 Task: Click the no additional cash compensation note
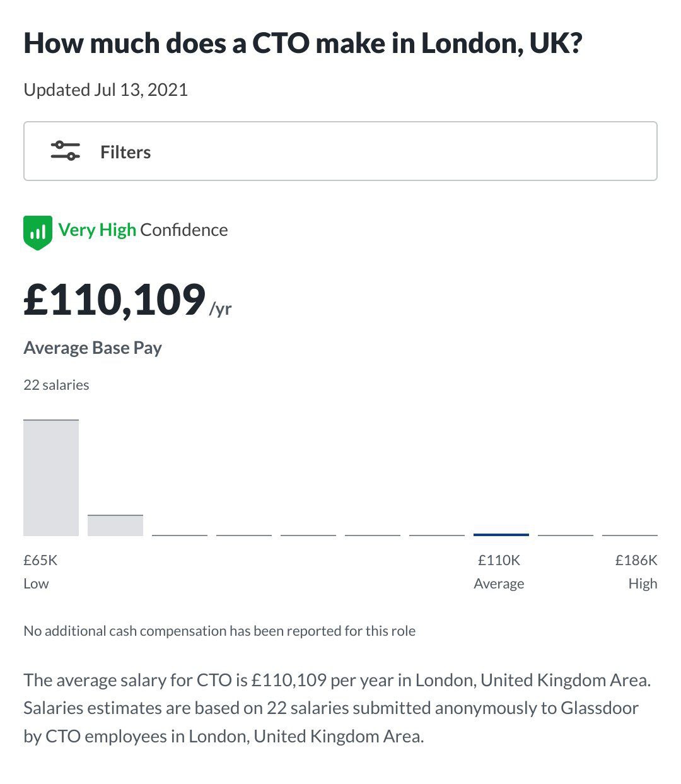tap(219, 631)
